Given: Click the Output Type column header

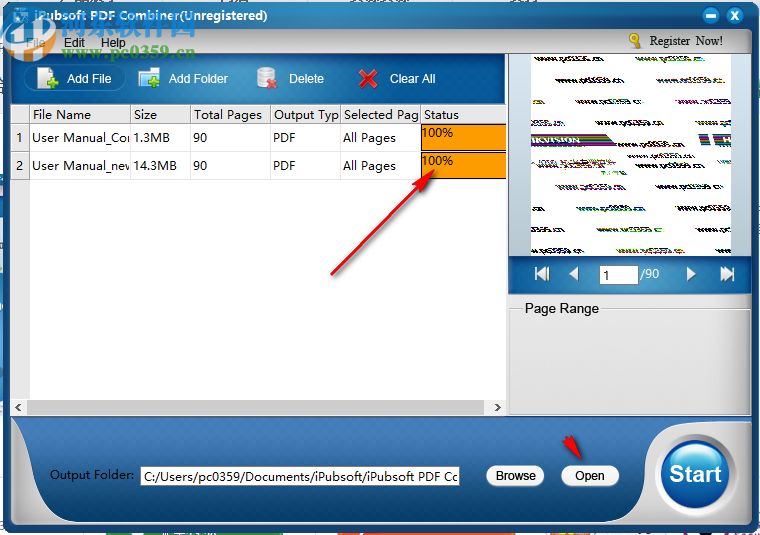Looking at the screenshot, I should pos(305,114).
